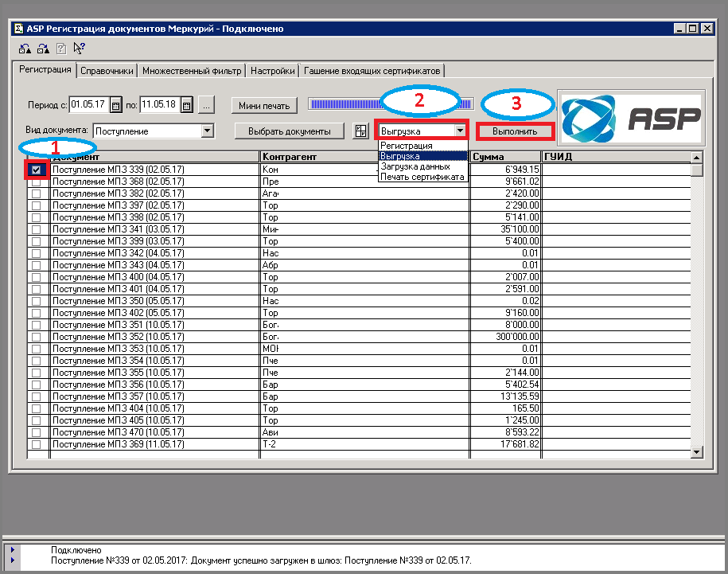This screenshot has height=574, width=728.
Task: Click the Подключено status line
Action: coord(76,550)
